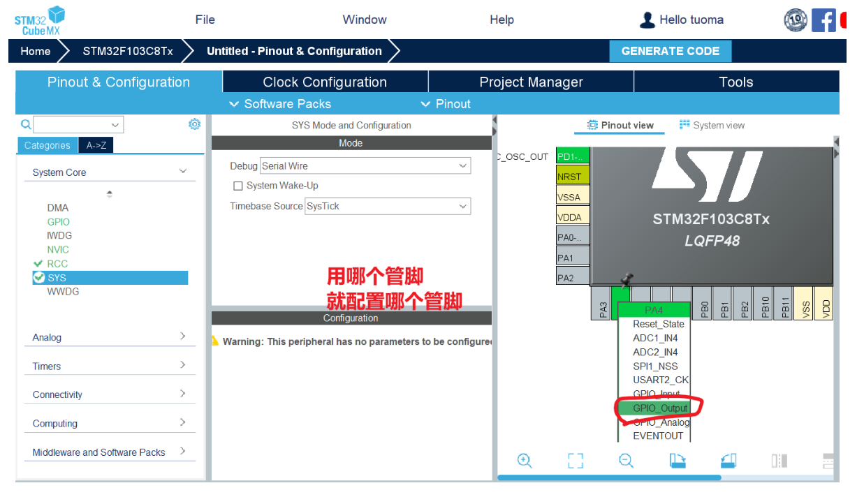Open the Help menu
This screenshot has width=864, height=504.
tap(501, 20)
